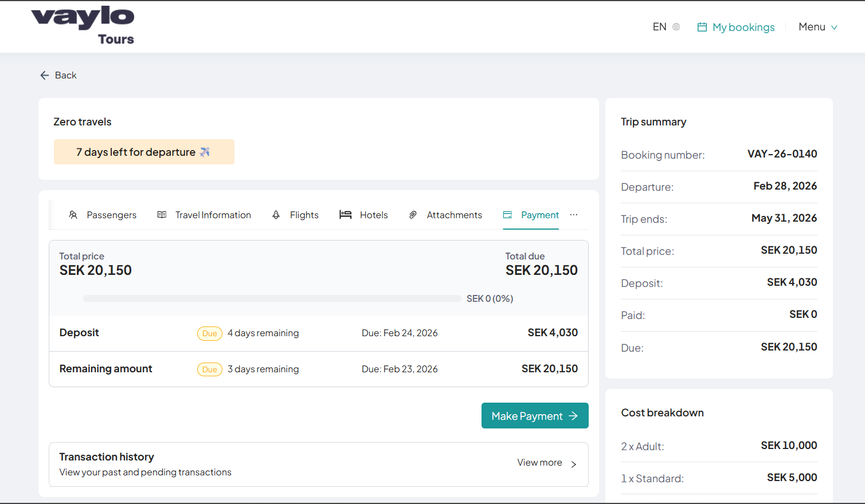
Task: Click the Payment card icon
Action: coord(507,214)
